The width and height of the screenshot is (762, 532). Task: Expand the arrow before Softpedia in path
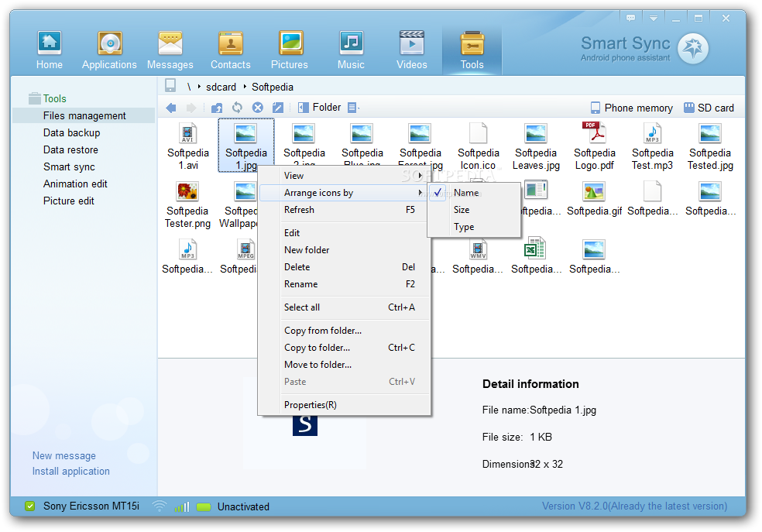245,87
